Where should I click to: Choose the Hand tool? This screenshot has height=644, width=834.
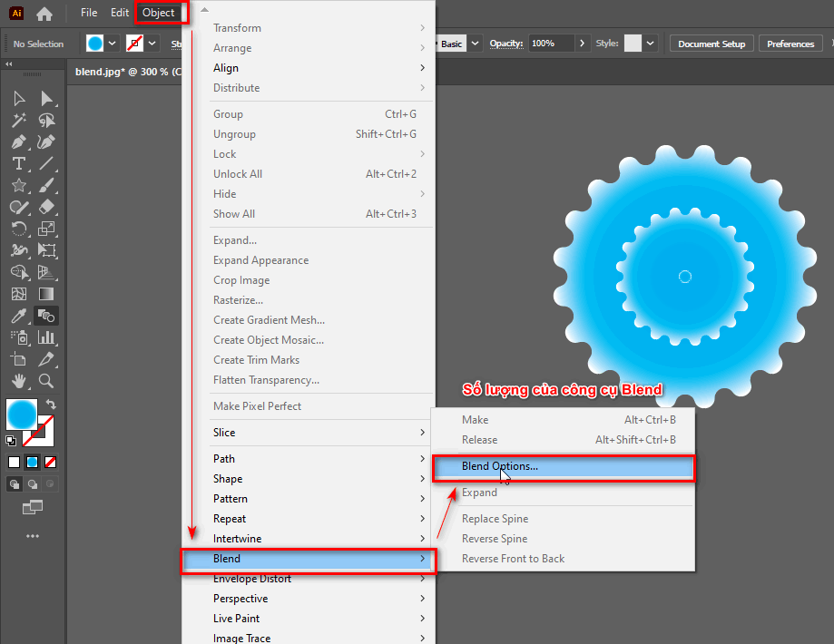point(18,381)
